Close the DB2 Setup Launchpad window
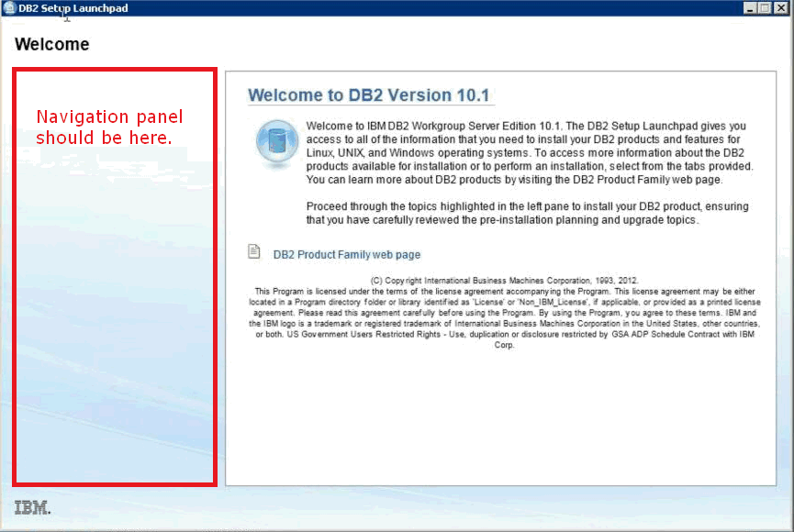The width and height of the screenshot is (794, 532). [x=781, y=8]
